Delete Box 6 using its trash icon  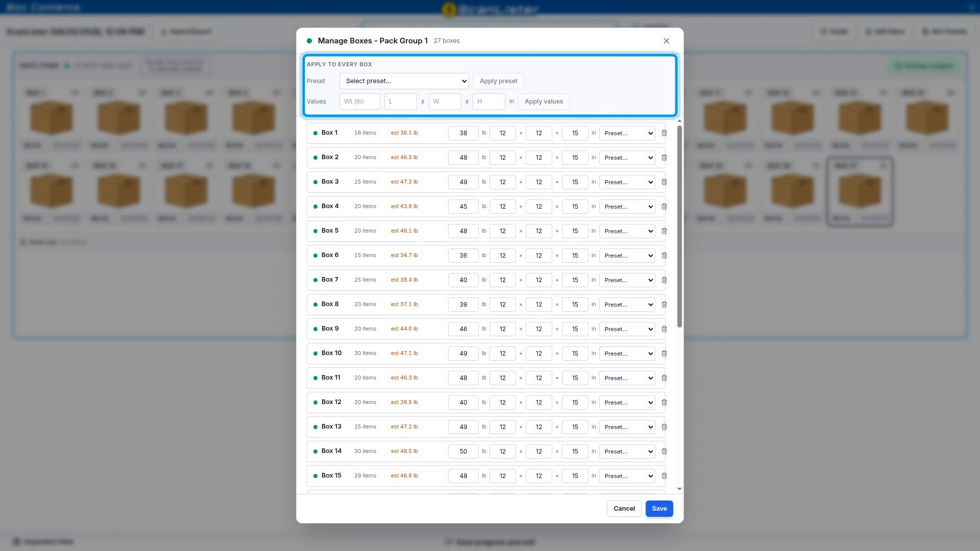(664, 256)
